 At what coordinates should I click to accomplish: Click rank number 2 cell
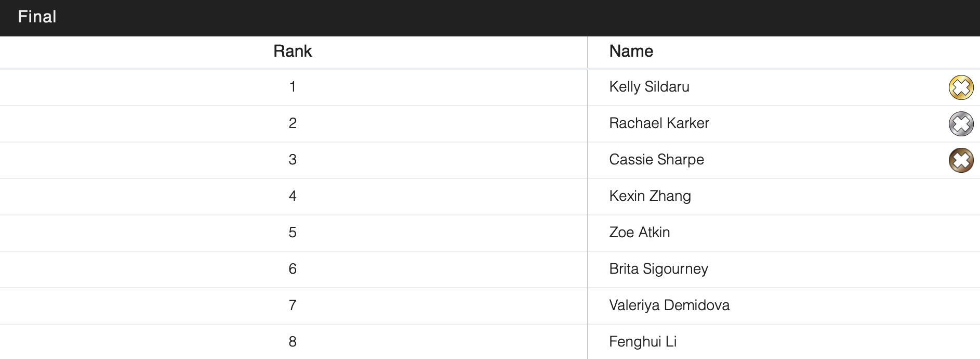pos(293,123)
